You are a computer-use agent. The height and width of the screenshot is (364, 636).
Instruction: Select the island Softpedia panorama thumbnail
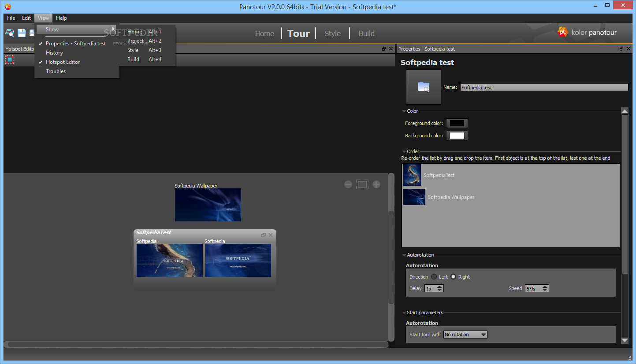170,261
